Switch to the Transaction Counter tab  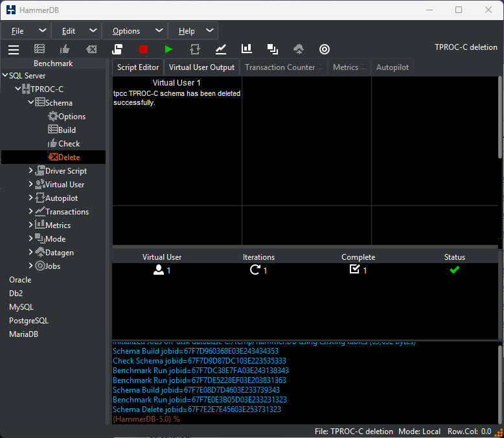click(x=284, y=67)
